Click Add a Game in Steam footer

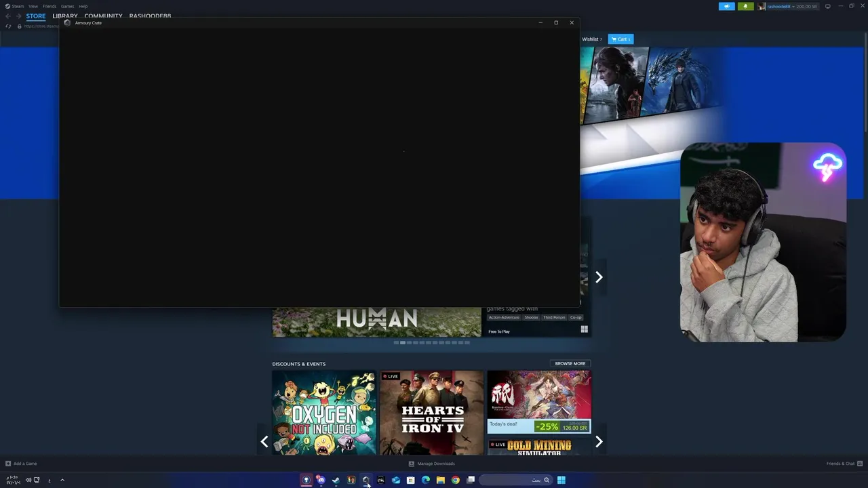21,464
